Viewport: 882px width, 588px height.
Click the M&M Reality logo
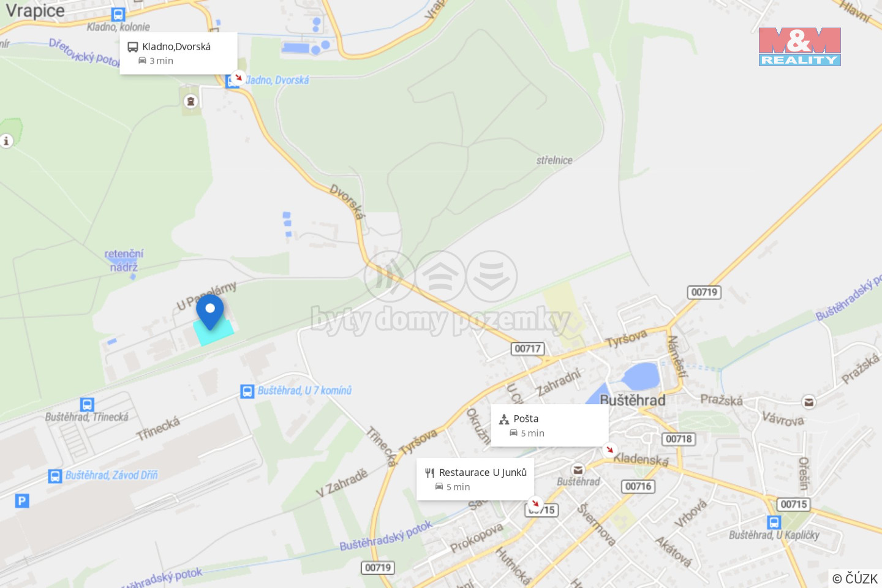tap(799, 47)
